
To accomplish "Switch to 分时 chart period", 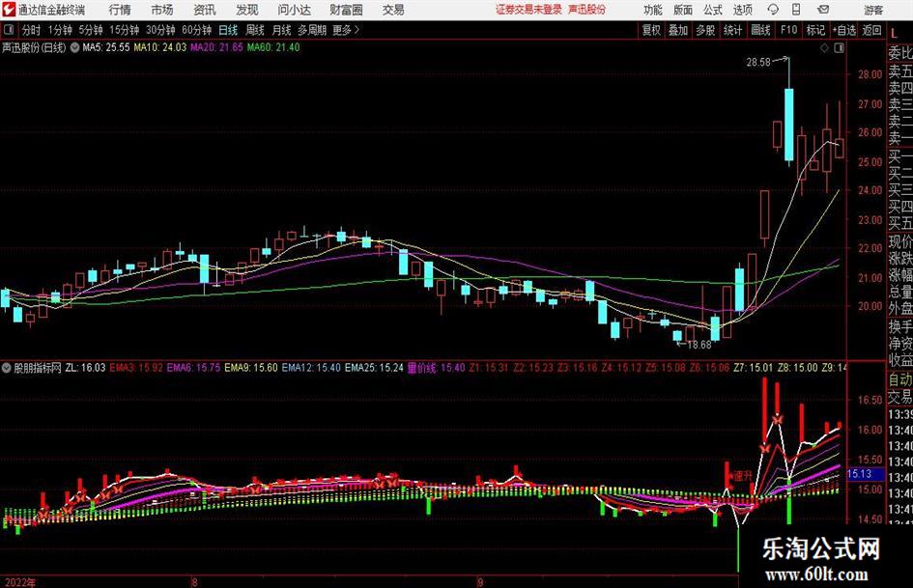I will [x=31, y=30].
